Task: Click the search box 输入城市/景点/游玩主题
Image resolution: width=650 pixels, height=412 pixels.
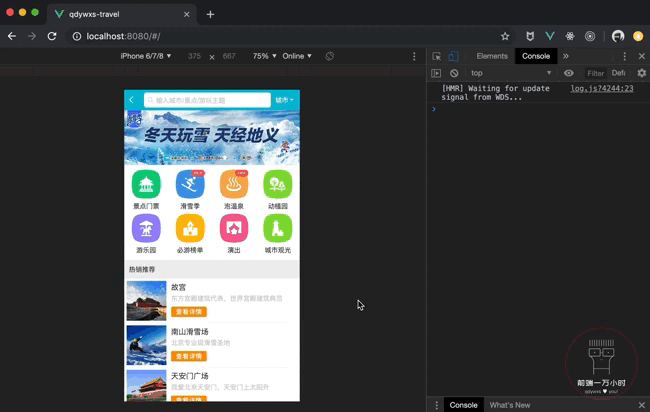Action: [x=207, y=100]
